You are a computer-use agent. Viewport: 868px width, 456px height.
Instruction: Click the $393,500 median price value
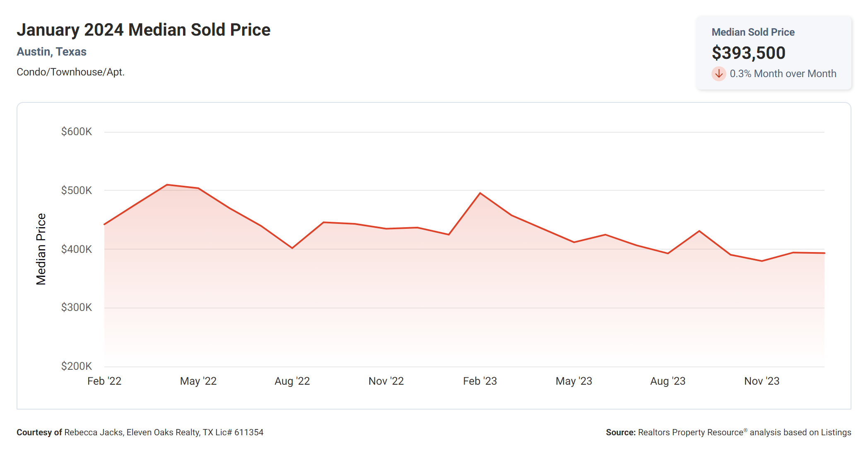click(748, 53)
